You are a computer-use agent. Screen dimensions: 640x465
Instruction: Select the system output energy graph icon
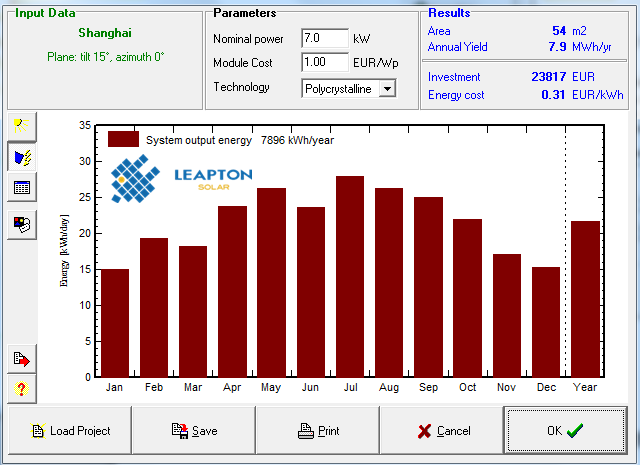click(22, 156)
